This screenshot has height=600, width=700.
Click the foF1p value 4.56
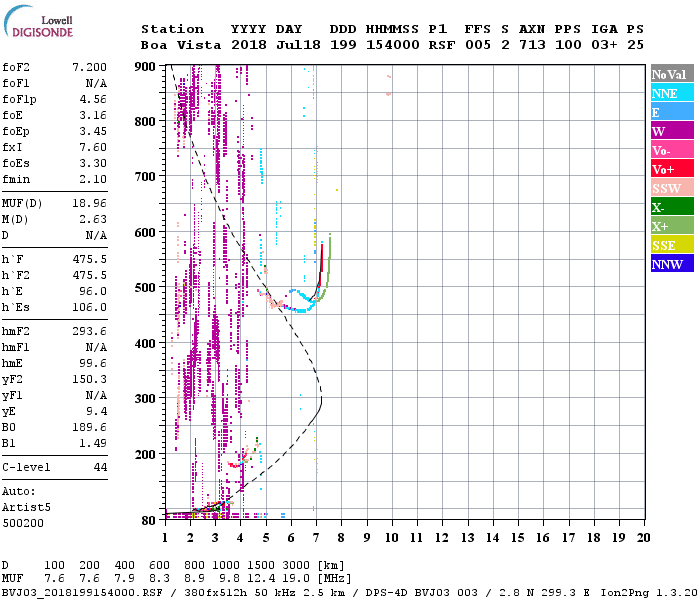click(93, 99)
